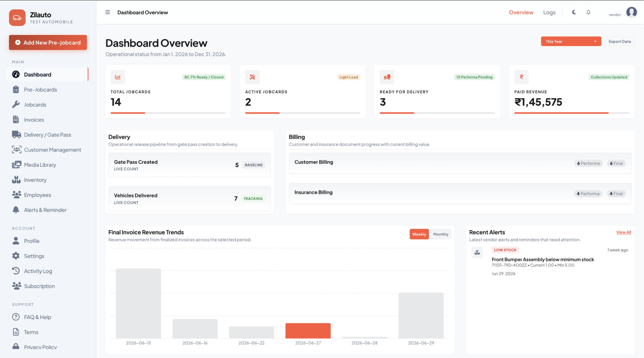This screenshot has width=644, height=358.
Task: Click the 2026-06-29 revenue bar
Action: [421, 315]
